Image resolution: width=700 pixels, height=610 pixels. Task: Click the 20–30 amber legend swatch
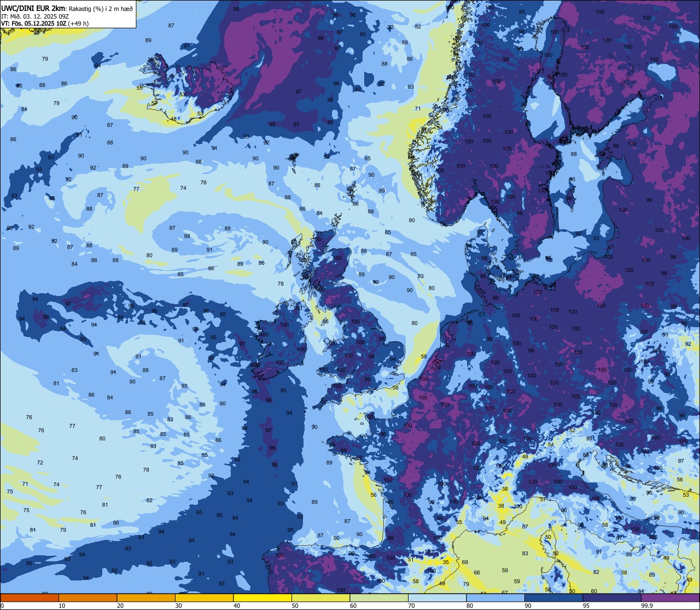pyautogui.click(x=146, y=597)
